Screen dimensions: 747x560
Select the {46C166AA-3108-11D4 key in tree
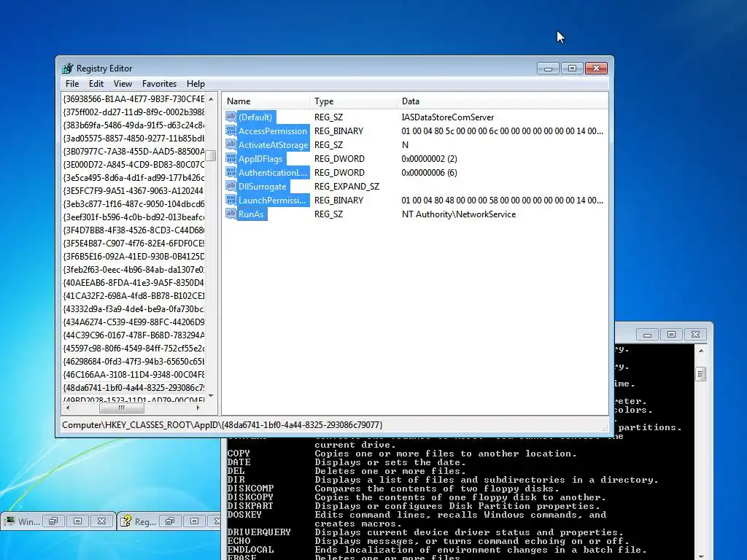point(133,374)
